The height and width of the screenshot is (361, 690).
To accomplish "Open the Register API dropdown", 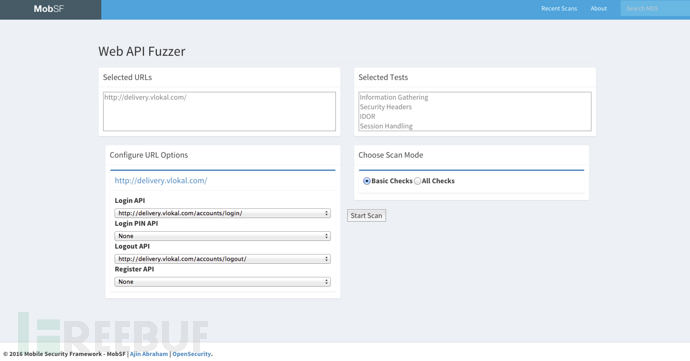I will coord(222,282).
